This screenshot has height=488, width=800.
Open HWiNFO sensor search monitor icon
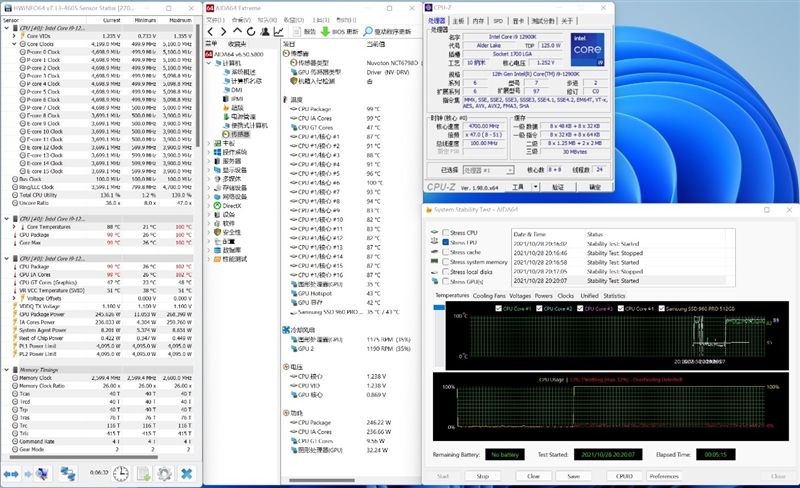[x=41, y=474]
